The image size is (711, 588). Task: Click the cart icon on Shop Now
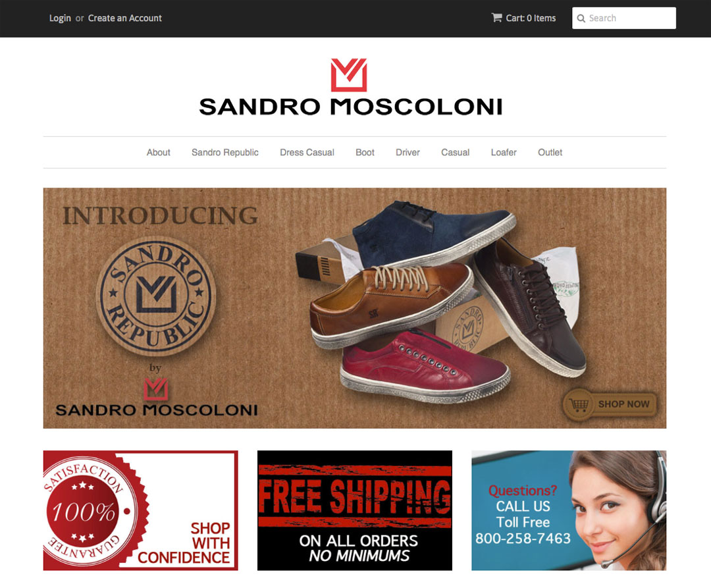[579, 404]
